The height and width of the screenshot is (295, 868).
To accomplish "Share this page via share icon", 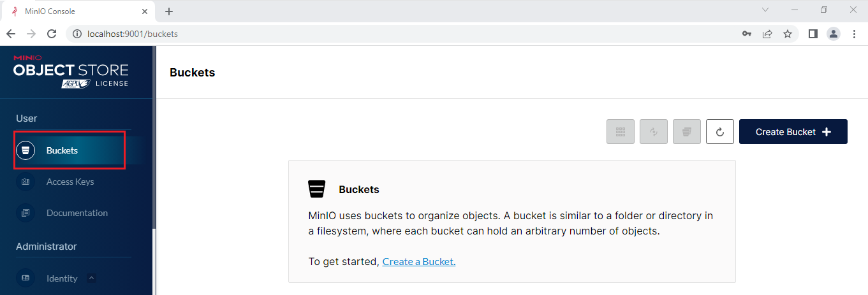I will 767,34.
